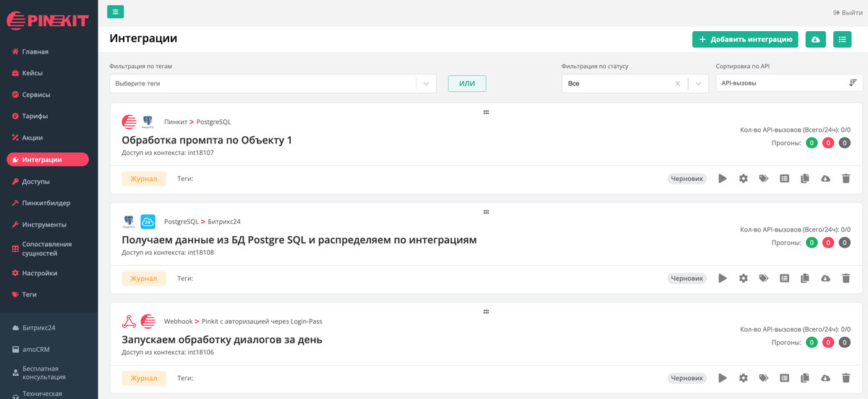Click the cloud download button in header
The image size is (868, 399).
pos(816,39)
